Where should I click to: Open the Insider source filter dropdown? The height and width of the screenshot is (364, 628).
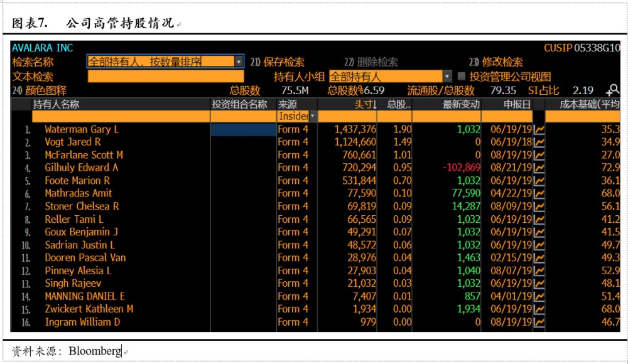(x=312, y=116)
